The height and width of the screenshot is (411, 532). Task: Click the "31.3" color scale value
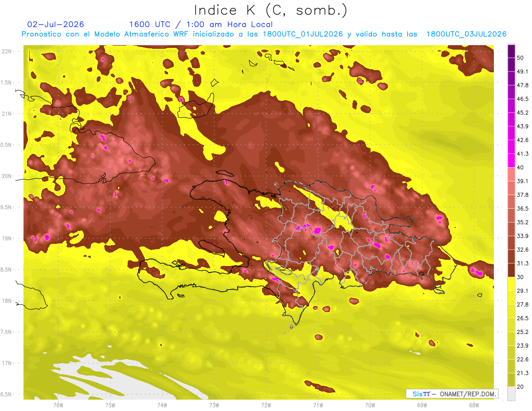(x=523, y=263)
